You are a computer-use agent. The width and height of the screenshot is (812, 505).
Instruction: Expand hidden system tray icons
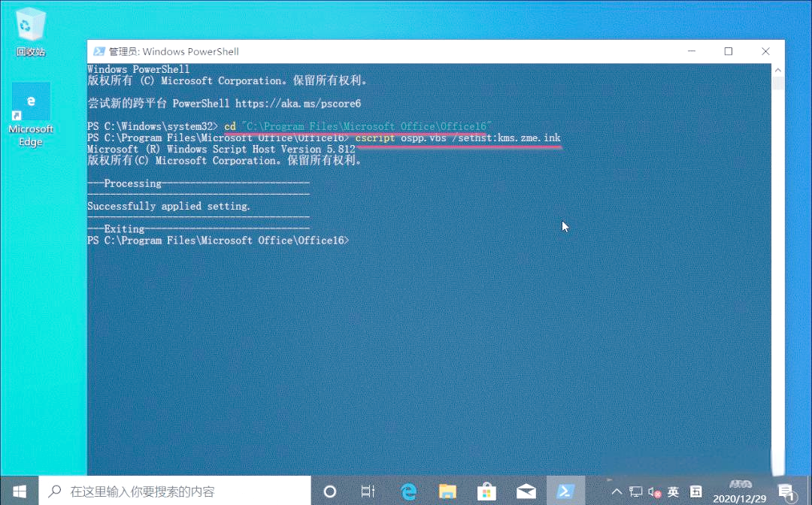617,491
